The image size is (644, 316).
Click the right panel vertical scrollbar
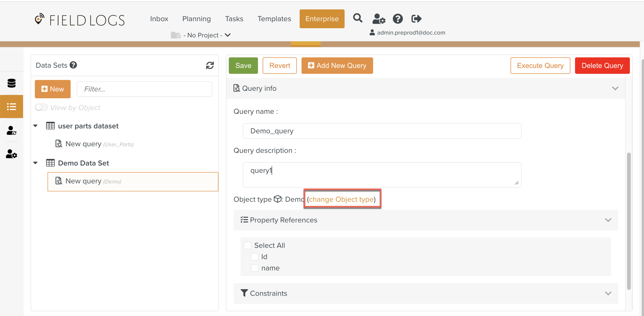pyautogui.click(x=629, y=221)
